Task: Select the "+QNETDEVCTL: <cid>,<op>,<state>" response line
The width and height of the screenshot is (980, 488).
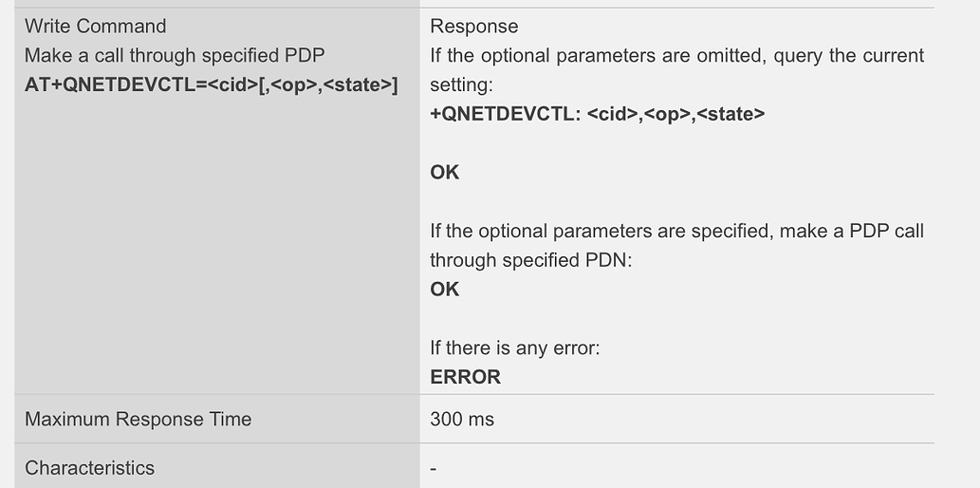Action: tap(597, 114)
